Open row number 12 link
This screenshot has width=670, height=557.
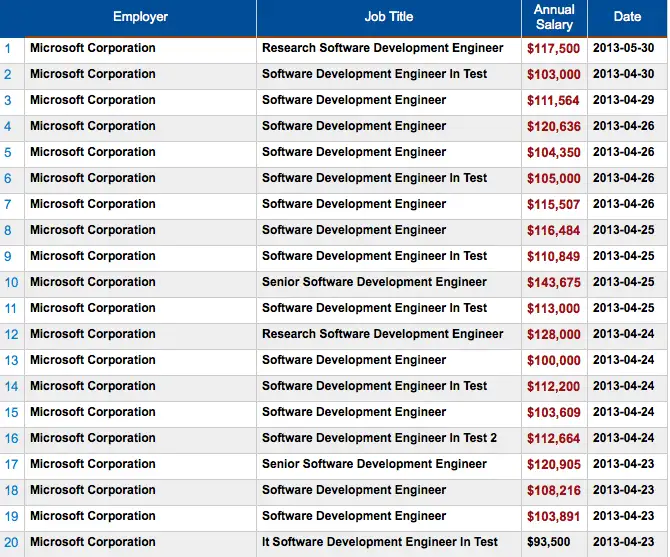[11, 334]
